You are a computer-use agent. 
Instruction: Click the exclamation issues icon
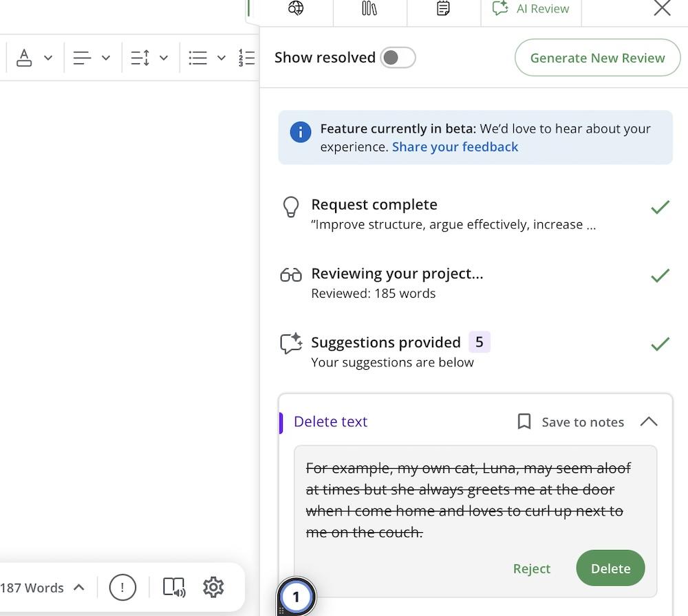(122, 587)
